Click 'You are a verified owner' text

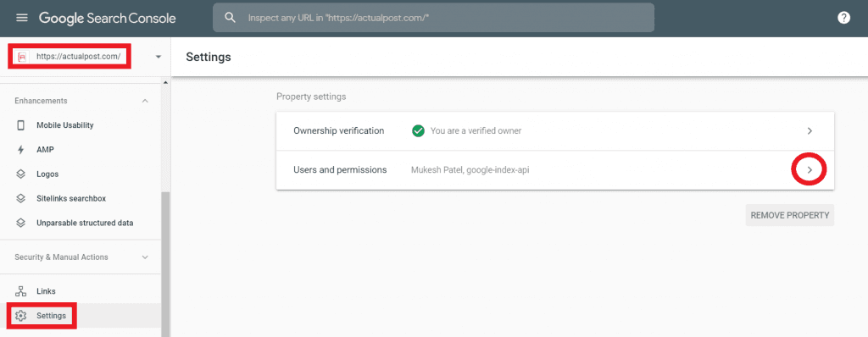(x=476, y=131)
